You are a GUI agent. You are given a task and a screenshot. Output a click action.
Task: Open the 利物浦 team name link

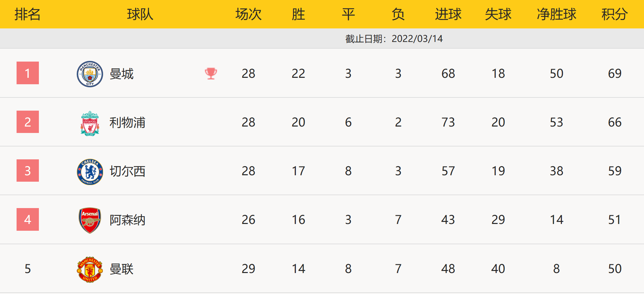coord(127,122)
